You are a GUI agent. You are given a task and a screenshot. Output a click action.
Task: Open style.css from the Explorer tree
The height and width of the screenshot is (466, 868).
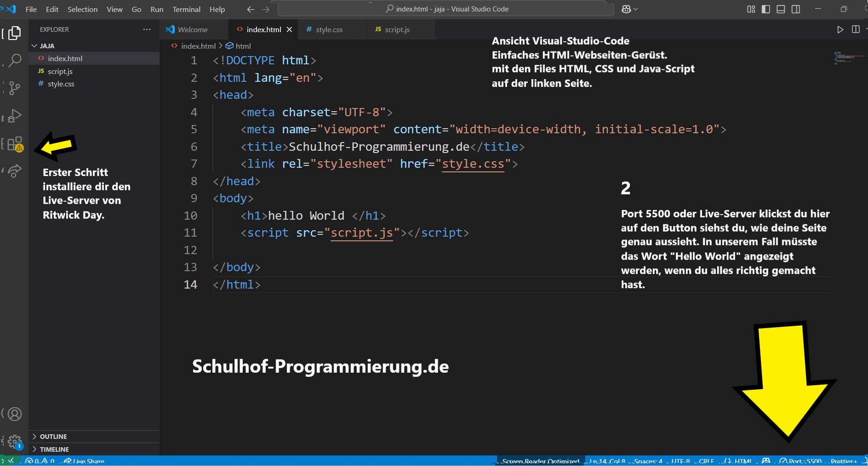(x=94, y=84)
